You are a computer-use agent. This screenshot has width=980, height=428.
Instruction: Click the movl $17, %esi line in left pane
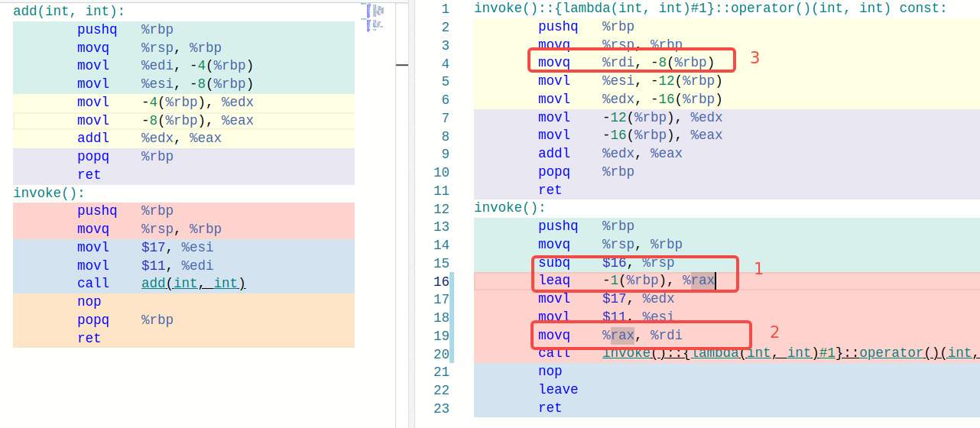coord(145,248)
